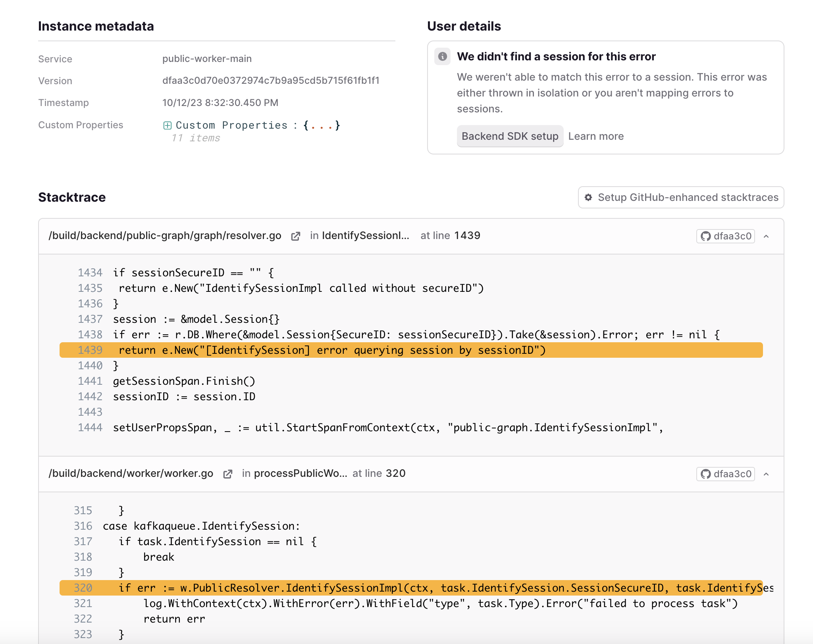Click code line 1441 getSessionSpan.Finish()
Screen dimensions: 813x644
184,381
